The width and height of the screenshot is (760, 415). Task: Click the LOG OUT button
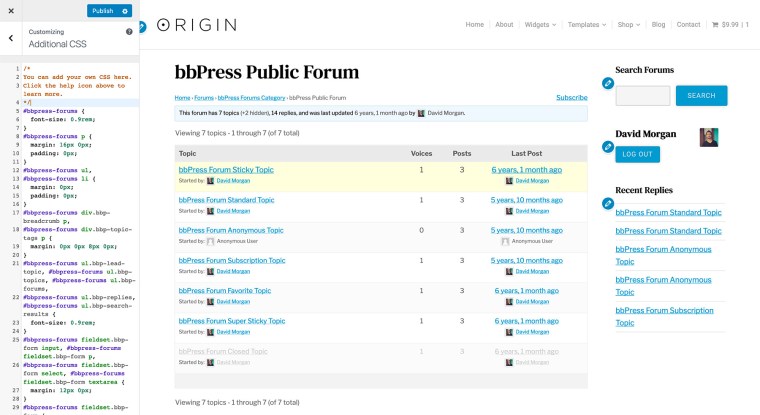[637, 154]
